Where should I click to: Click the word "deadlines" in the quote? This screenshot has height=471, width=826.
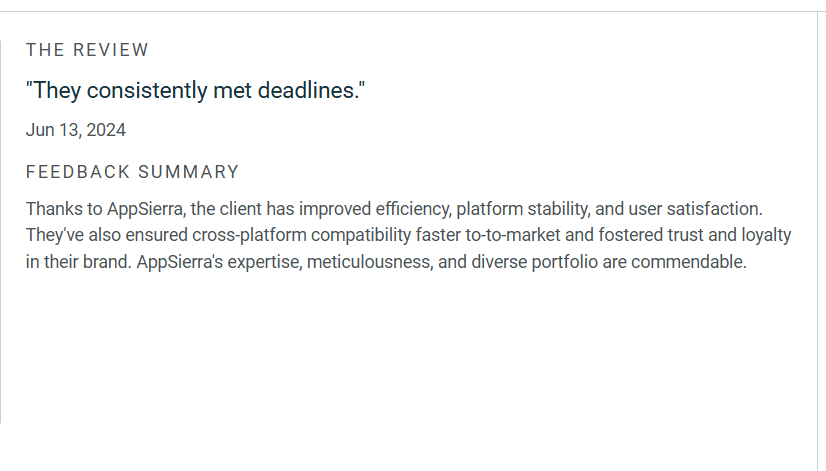pyautogui.click(x=314, y=90)
